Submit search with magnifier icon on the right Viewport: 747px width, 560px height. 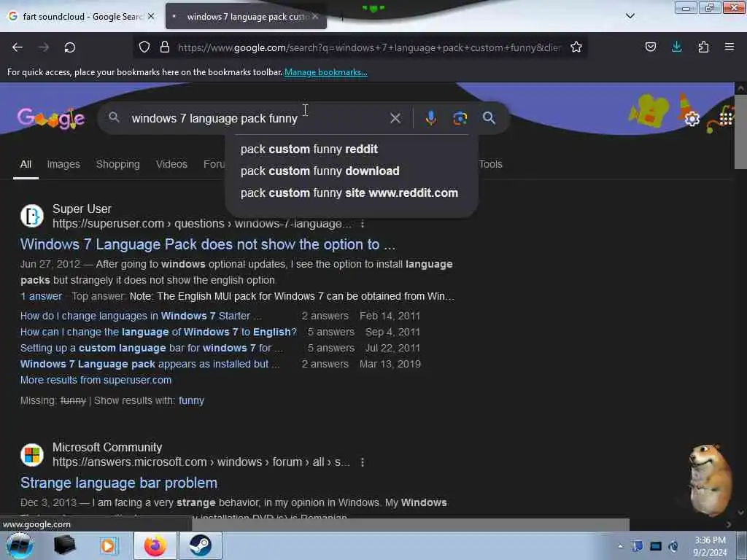tap(489, 118)
